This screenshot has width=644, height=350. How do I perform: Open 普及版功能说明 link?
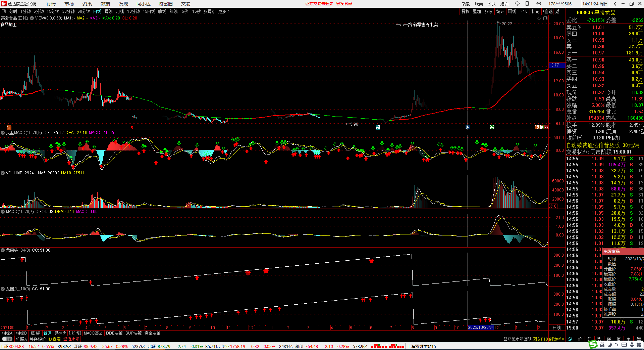coord(517,339)
